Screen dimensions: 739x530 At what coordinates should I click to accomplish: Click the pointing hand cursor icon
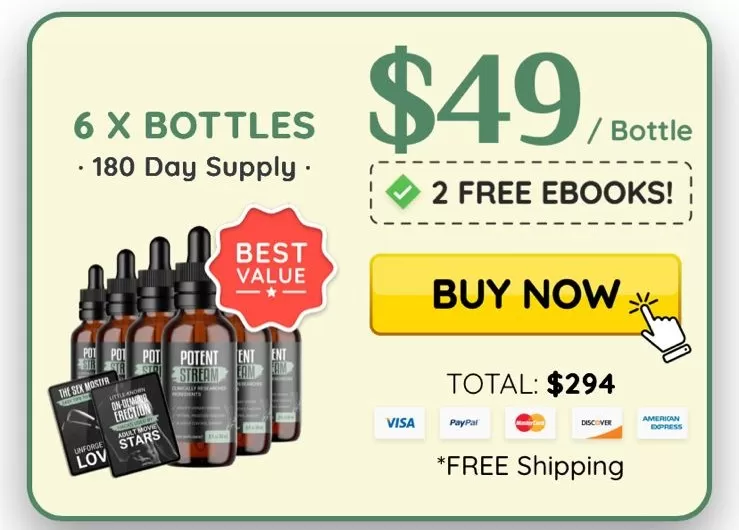pyautogui.click(x=661, y=326)
